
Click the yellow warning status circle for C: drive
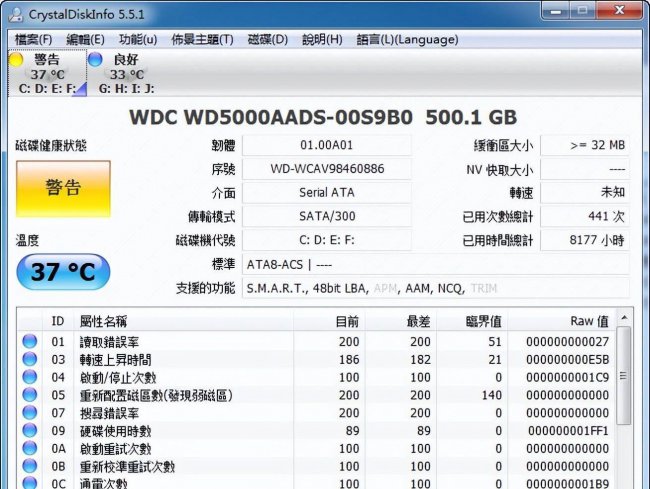point(16,59)
